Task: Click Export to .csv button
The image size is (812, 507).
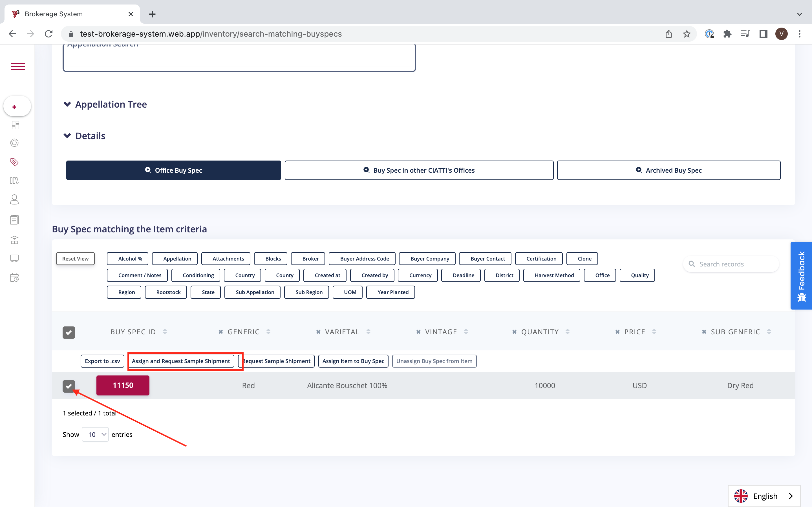Action: tap(102, 361)
